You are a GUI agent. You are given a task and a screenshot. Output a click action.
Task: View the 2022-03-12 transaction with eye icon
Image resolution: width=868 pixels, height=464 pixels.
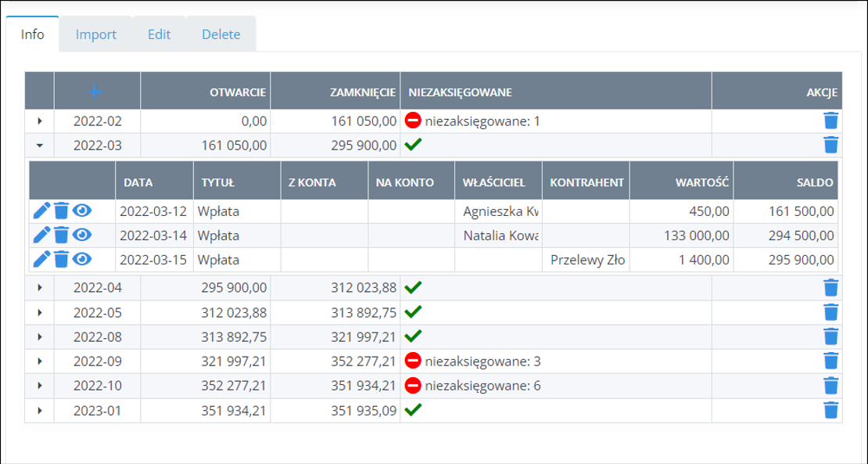[x=82, y=211]
